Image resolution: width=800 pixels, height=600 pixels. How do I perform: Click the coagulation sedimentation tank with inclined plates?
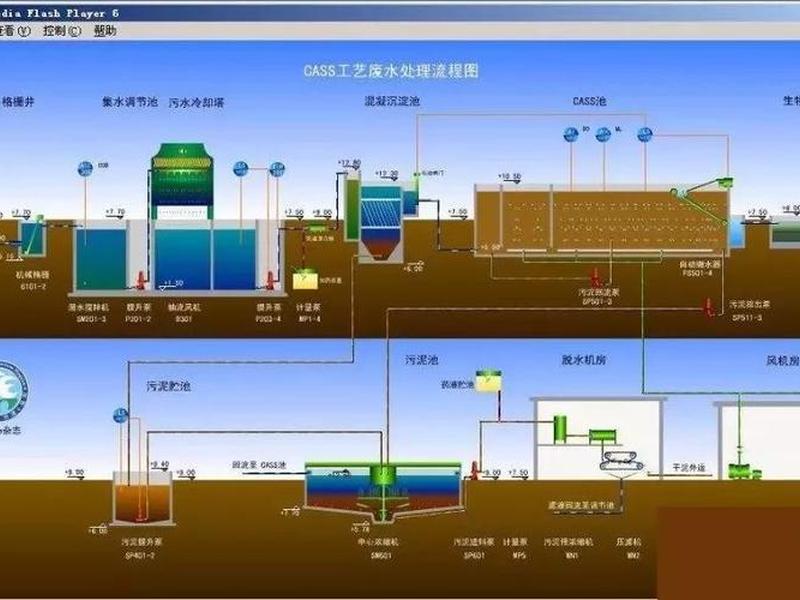coord(381,222)
